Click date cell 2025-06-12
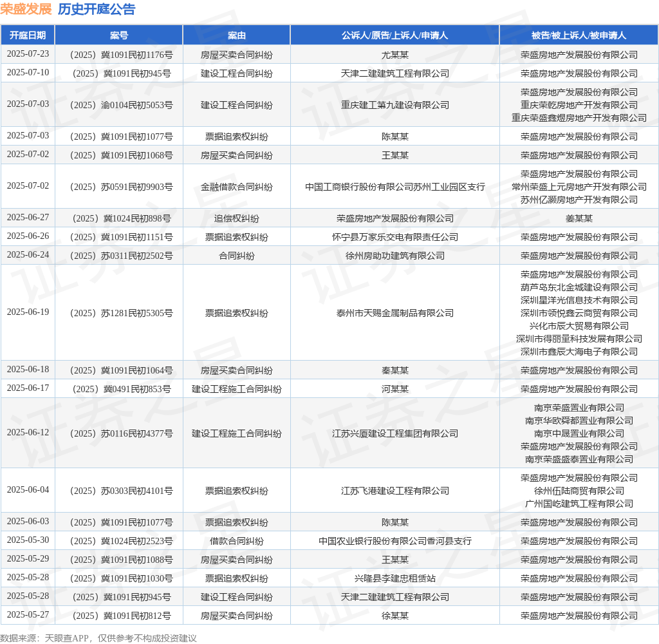 [28, 432]
